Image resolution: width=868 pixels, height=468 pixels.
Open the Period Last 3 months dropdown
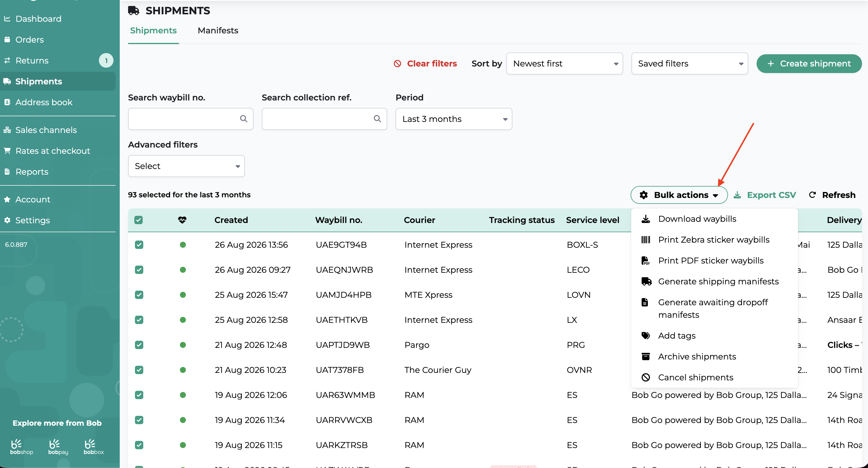(x=454, y=119)
